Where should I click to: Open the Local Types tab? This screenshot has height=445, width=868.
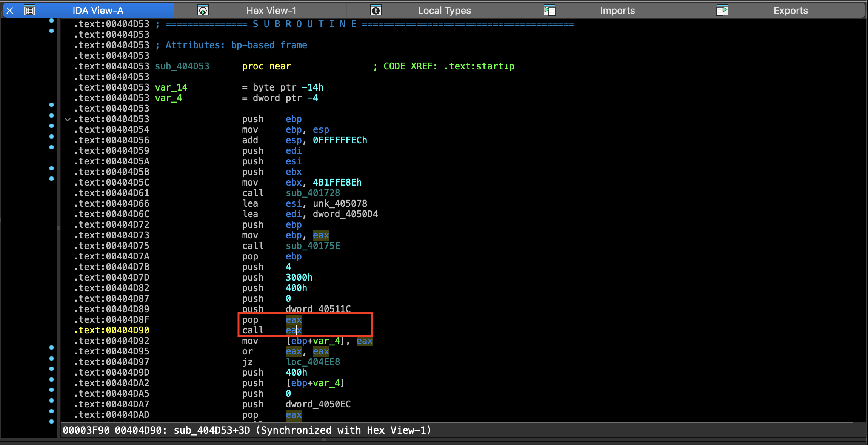pos(444,11)
